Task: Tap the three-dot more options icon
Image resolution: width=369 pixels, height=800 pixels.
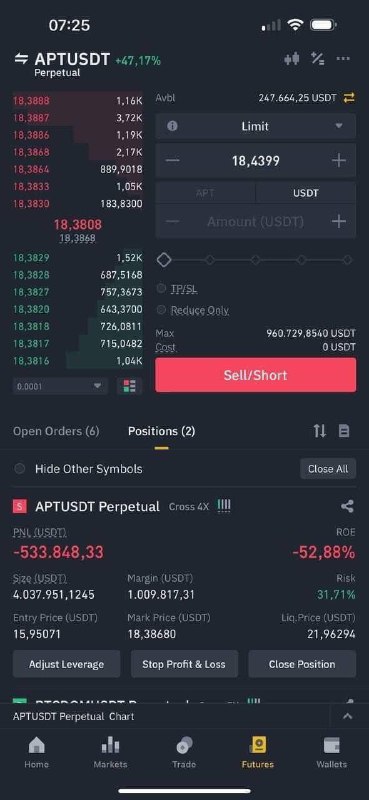Action: [x=343, y=59]
